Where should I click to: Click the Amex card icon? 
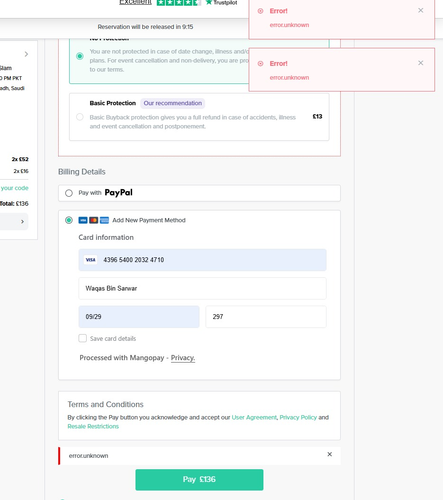coord(104,220)
